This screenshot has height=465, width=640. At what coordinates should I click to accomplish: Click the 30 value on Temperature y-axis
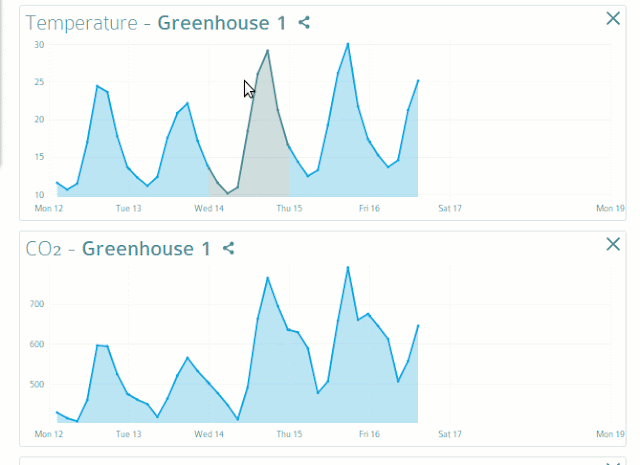[39, 45]
